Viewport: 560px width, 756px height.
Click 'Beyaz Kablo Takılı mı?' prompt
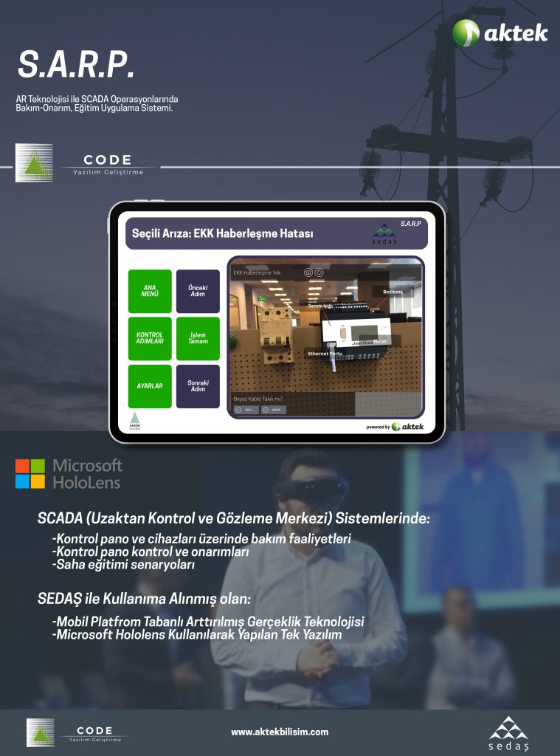click(x=257, y=399)
